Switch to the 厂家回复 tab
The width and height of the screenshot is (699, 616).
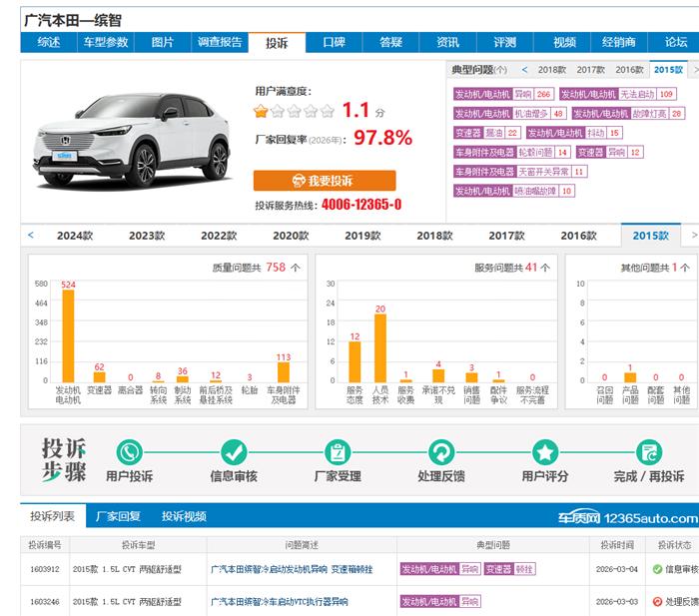point(118,517)
